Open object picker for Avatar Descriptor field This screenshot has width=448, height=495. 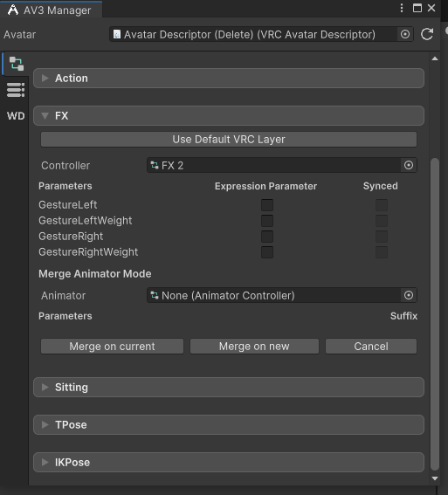pyautogui.click(x=405, y=34)
